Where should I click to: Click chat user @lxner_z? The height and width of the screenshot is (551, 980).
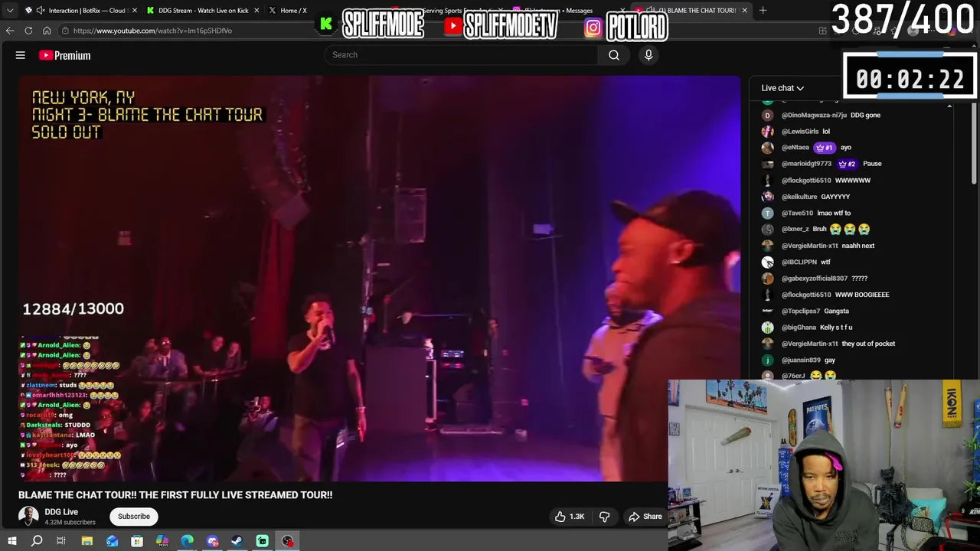click(795, 230)
